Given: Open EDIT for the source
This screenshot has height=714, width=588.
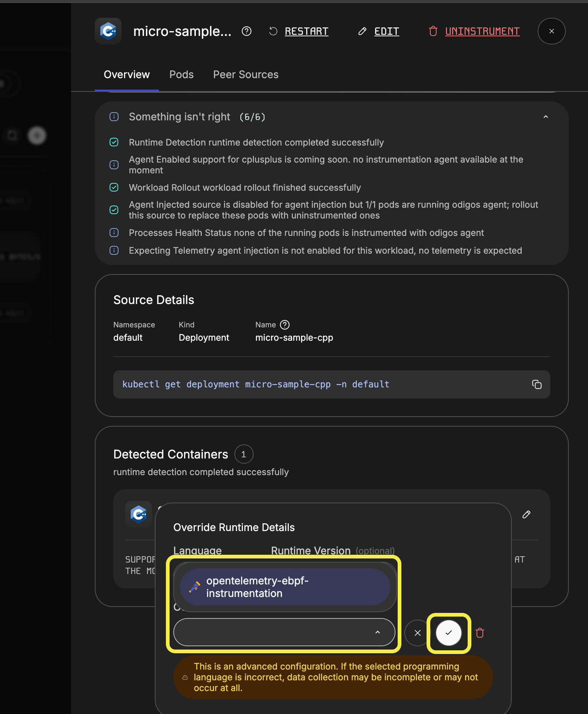Looking at the screenshot, I should (x=387, y=31).
